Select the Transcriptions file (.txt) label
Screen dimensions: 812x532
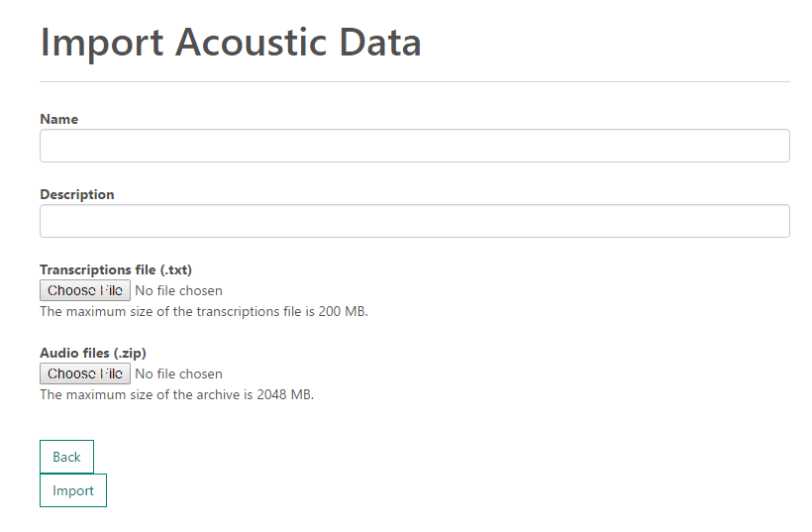tap(115, 269)
